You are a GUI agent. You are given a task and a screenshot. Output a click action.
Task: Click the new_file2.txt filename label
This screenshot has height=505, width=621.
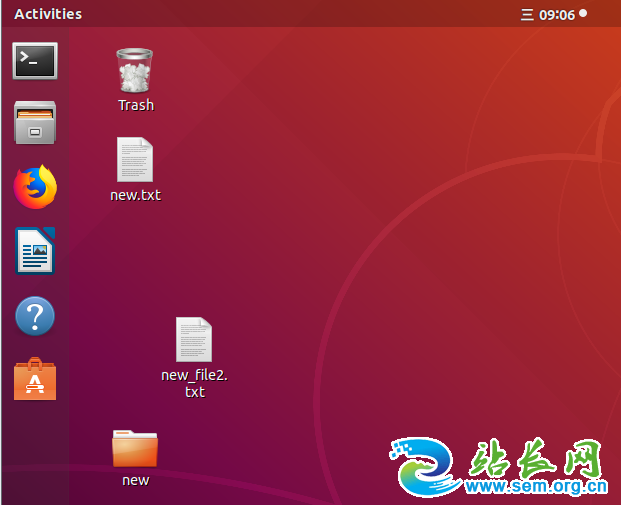coord(194,383)
